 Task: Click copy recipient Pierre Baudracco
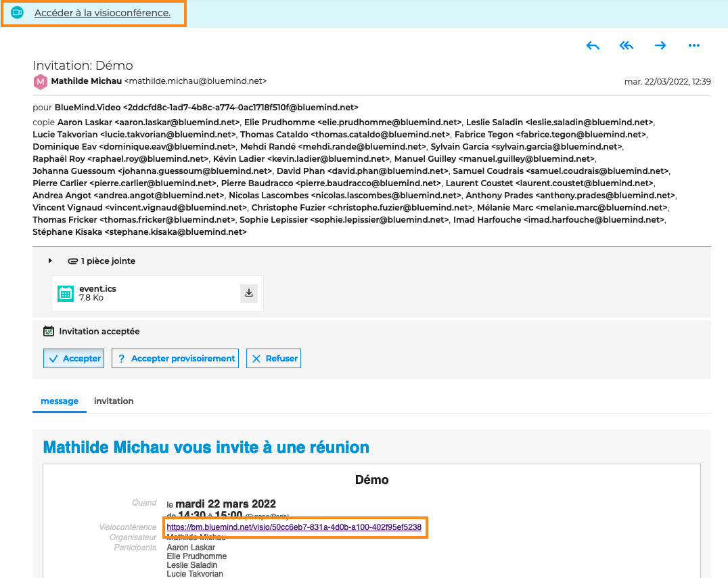(x=331, y=183)
